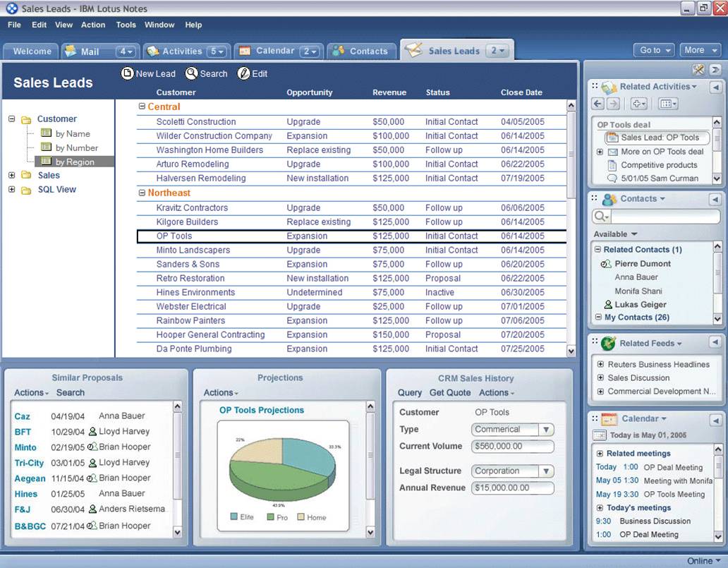Image resolution: width=728 pixels, height=568 pixels.
Task: Expand the Reuters Business Headlines feed
Action: click(x=600, y=365)
